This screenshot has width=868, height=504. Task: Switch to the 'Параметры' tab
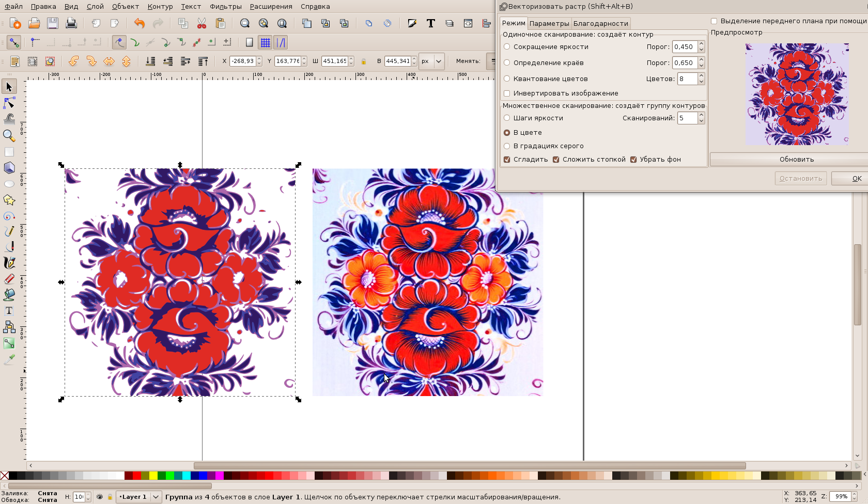click(549, 23)
